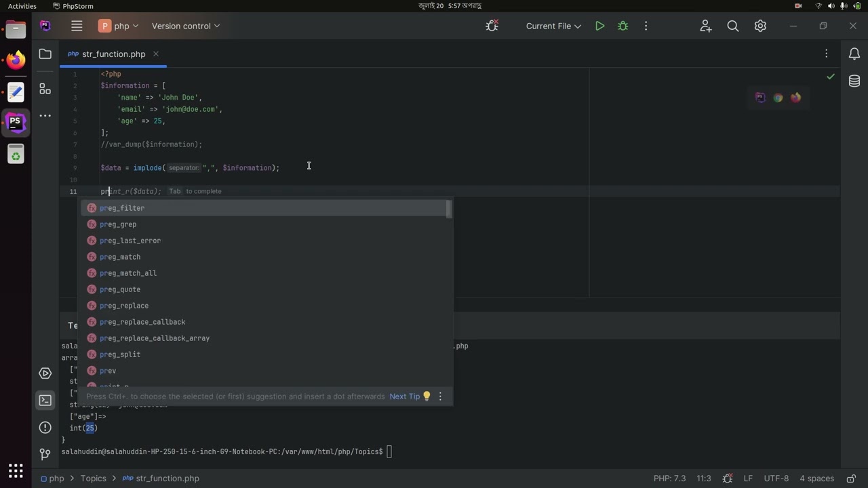868x488 pixels.
Task: Open IDE settings gear
Action: [x=760, y=26]
